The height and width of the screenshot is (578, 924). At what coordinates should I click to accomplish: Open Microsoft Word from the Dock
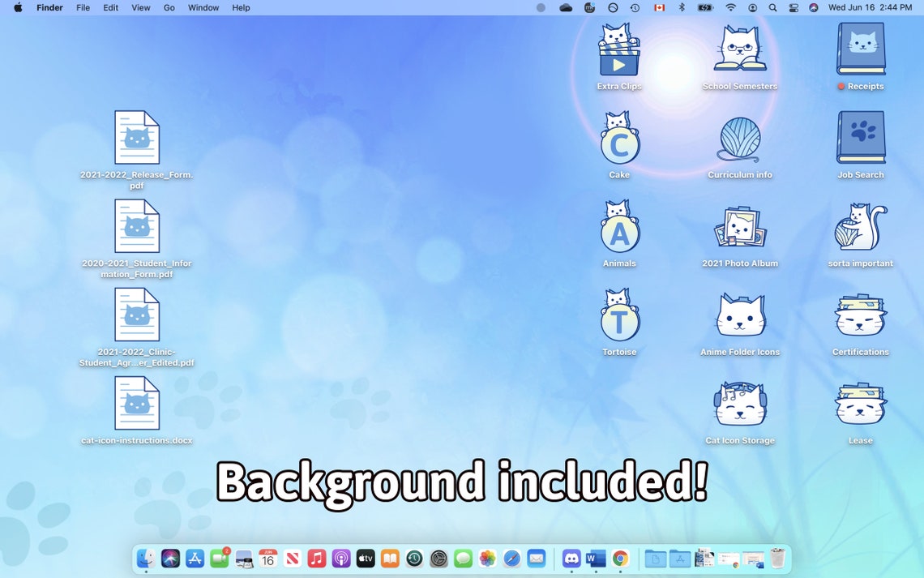click(x=597, y=559)
